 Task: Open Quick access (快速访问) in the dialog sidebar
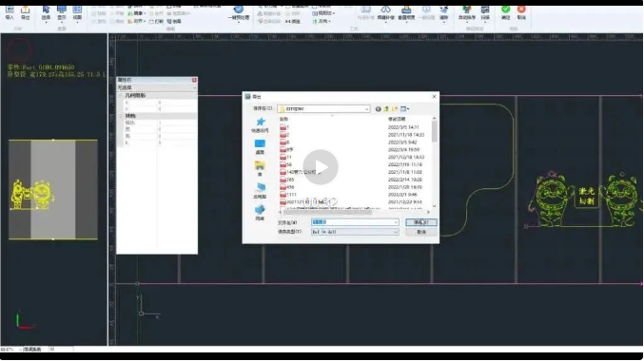point(260,125)
